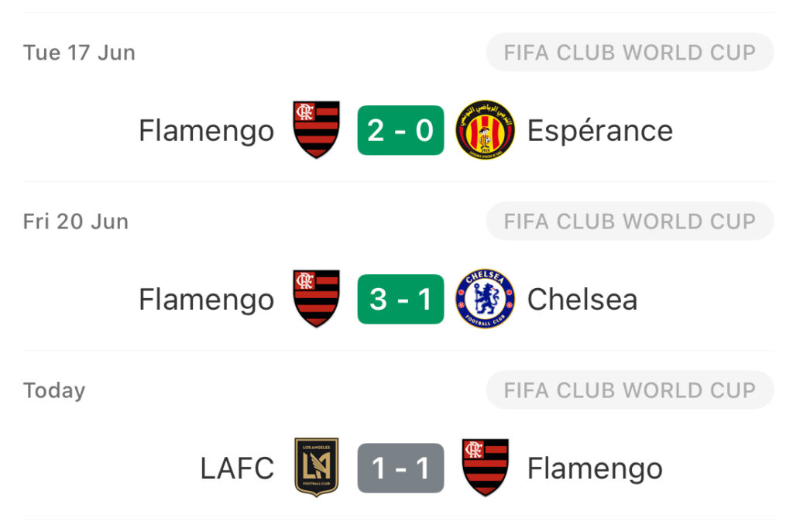Click the LAFC team name
Screen dimensions: 793x532
[x=237, y=469]
